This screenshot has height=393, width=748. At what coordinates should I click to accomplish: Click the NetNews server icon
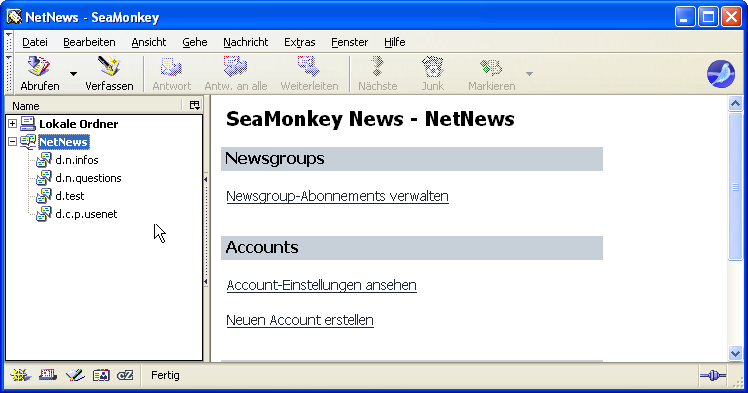point(28,142)
